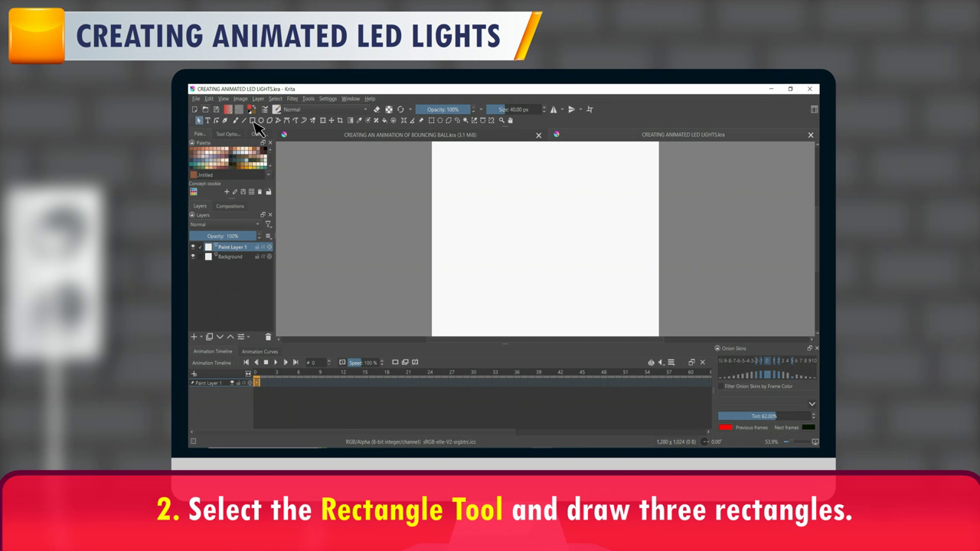Add a new color to the palette

(x=227, y=191)
